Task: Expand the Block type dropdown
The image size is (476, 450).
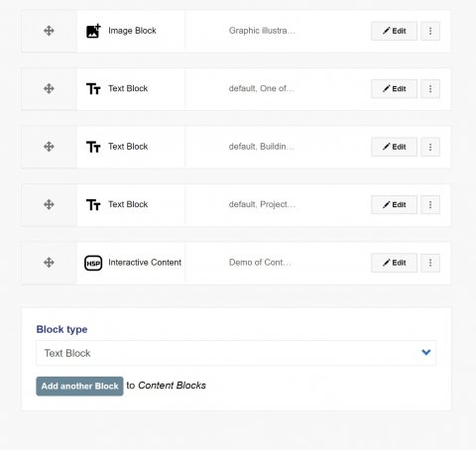Action: pos(236,353)
